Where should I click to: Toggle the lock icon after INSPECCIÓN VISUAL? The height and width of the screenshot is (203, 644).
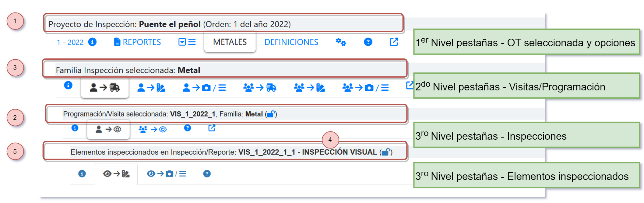pyautogui.click(x=386, y=152)
